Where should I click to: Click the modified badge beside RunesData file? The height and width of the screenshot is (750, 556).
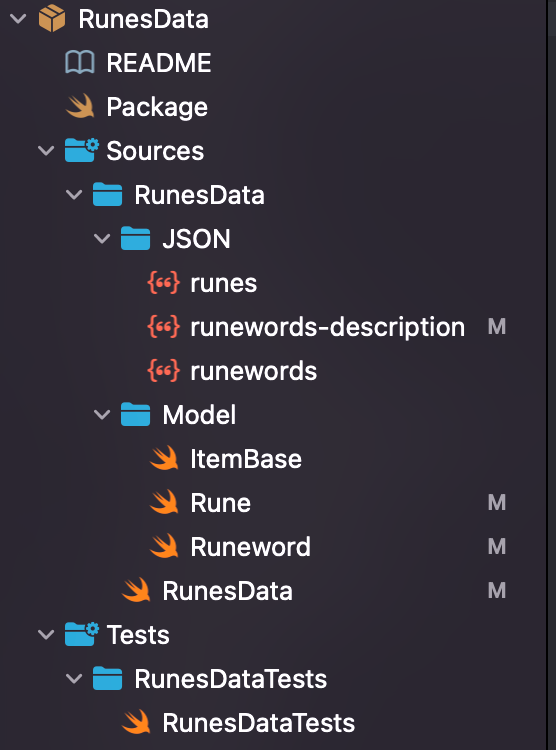497,590
